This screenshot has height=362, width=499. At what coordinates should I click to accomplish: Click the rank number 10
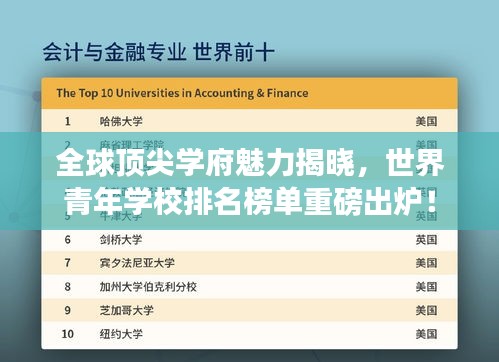tap(68, 334)
